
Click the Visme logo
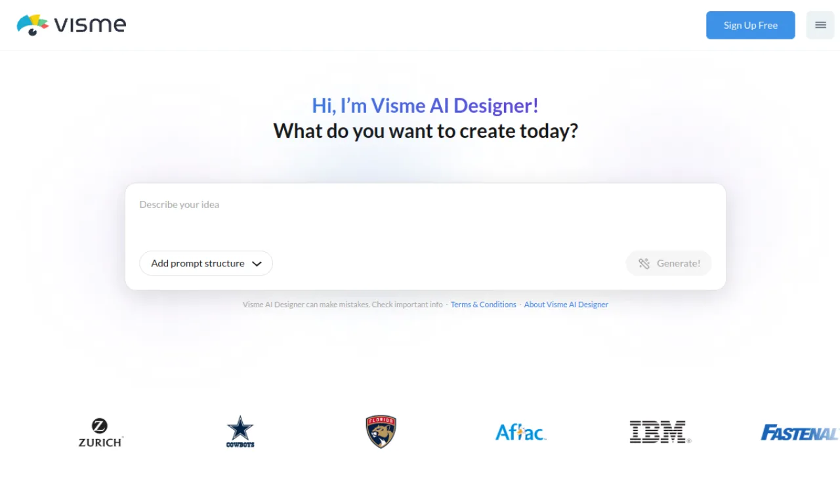(x=71, y=25)
